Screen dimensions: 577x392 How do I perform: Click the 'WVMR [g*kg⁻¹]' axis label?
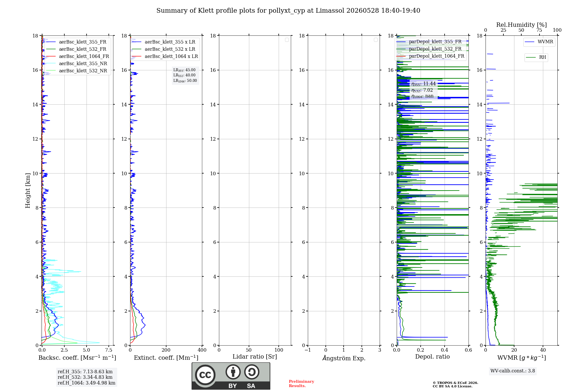click(522, 358)
